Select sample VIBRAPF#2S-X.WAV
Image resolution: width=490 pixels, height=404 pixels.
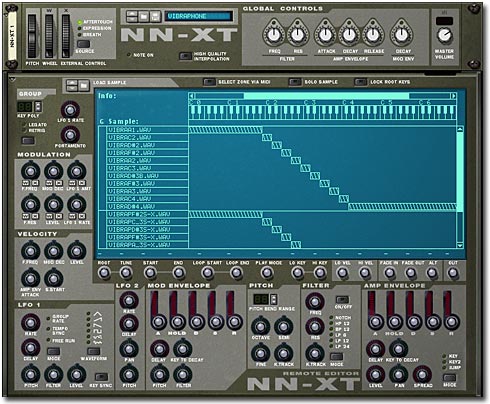(x=147, y=214)
